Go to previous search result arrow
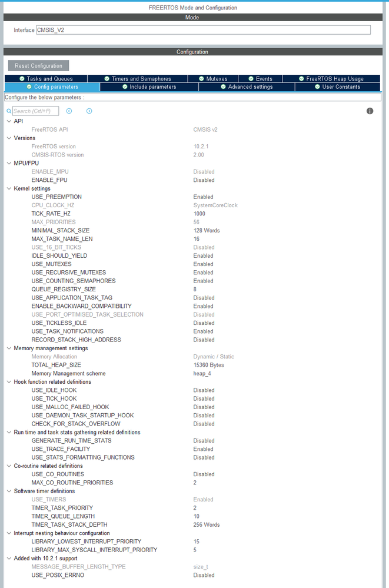 pyautogui.click(x=69, y=111)
